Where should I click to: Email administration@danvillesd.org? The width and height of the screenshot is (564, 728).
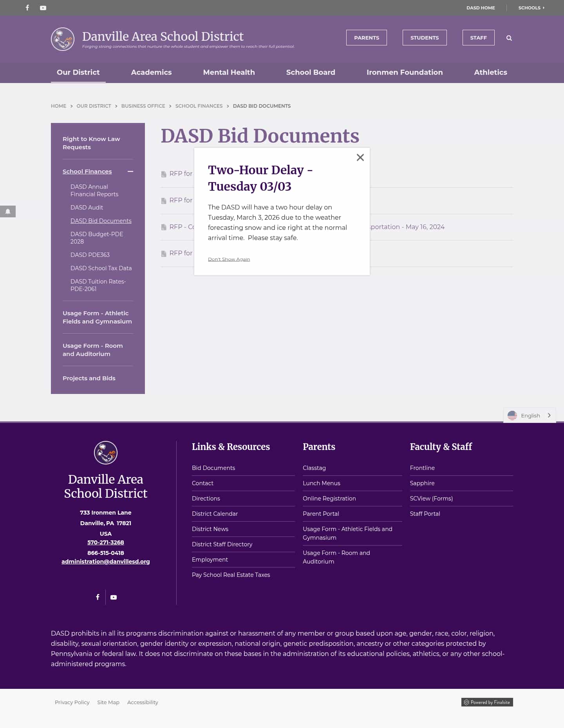[x=106, y=562]
